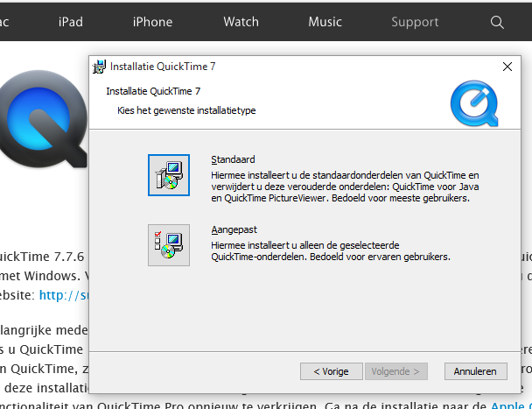The height and width of the screenshot is (409, 532).
Task: Click the Aangepast label text
Action: (x=234, y=229)
